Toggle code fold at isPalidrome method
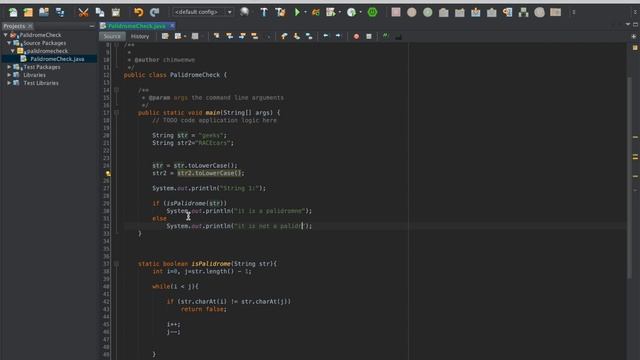Viewport: 640px width, 360px height. (x=116, y=264)
